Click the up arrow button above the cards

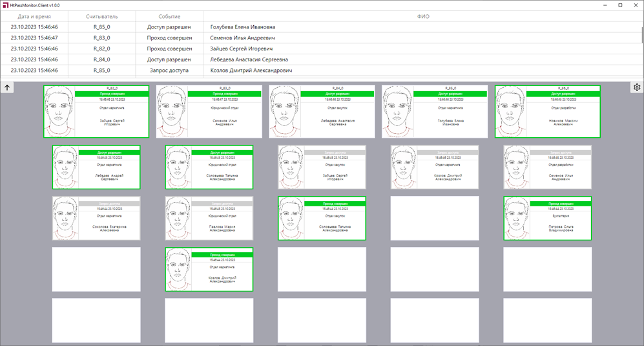pyautogui.click(x=7, y=87)
